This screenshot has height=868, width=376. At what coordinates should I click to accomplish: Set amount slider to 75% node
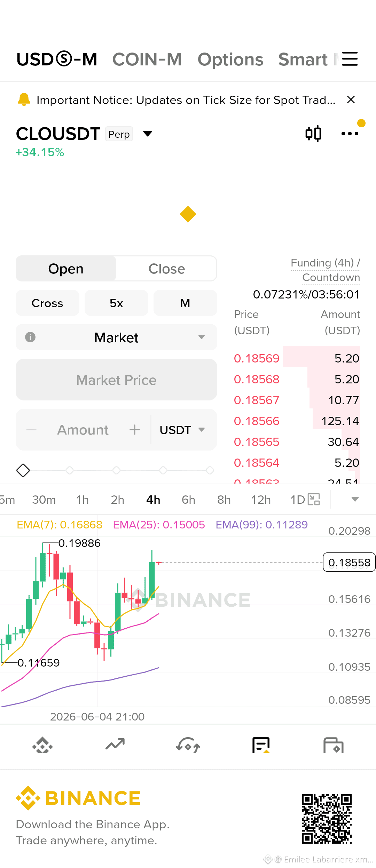(x=163, y=470)
